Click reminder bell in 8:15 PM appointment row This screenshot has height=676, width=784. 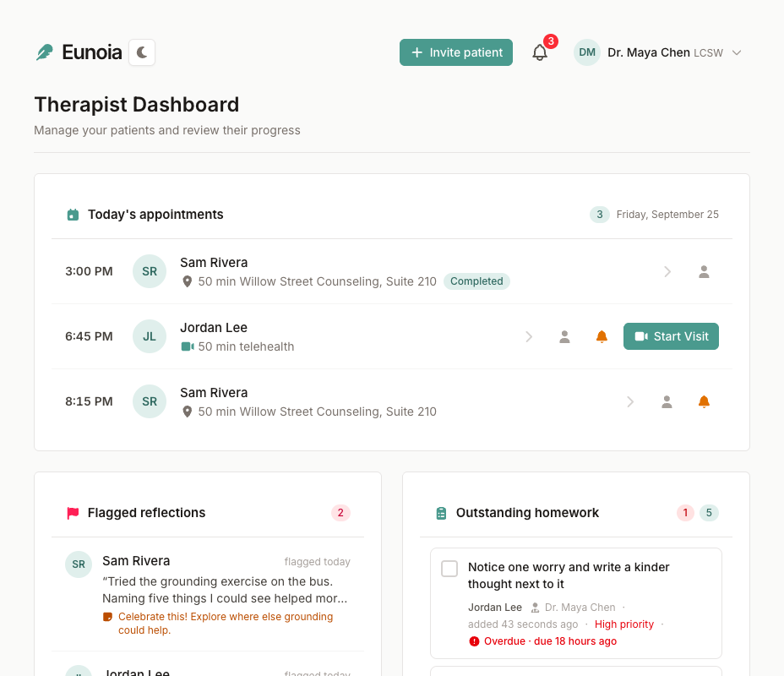coord(704,401)
